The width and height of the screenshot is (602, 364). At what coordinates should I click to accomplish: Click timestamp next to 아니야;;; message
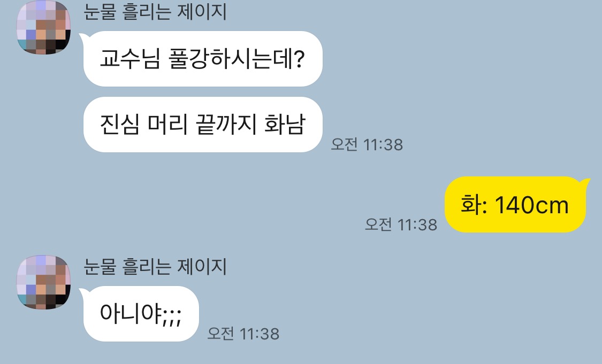tap(243, 334)
